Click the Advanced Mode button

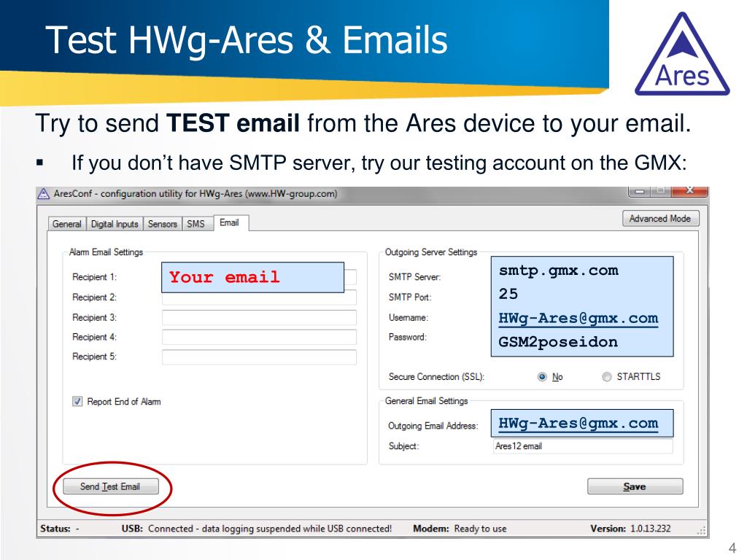pyautogui.click(x=660, y=219)
